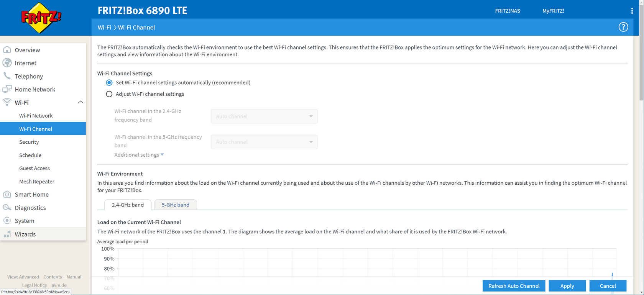Click the System icon
Viewport: 644px width, 295px height.
point(7,221)
